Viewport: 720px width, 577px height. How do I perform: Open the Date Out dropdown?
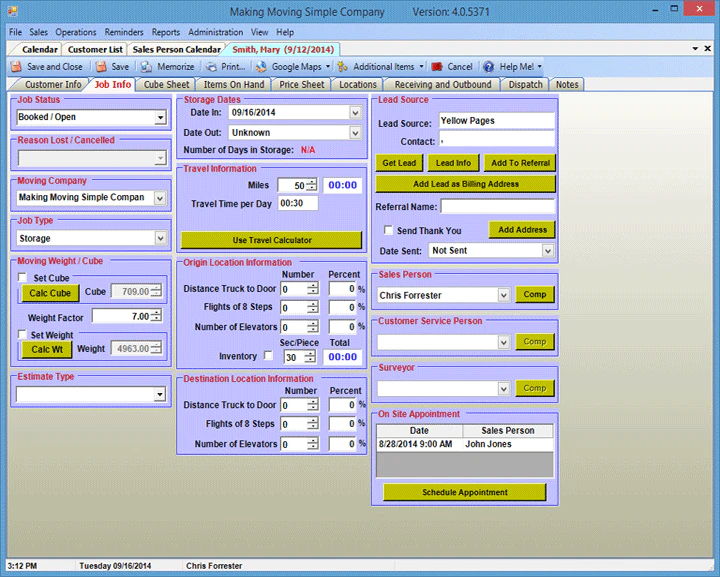[x=355, y=133]
